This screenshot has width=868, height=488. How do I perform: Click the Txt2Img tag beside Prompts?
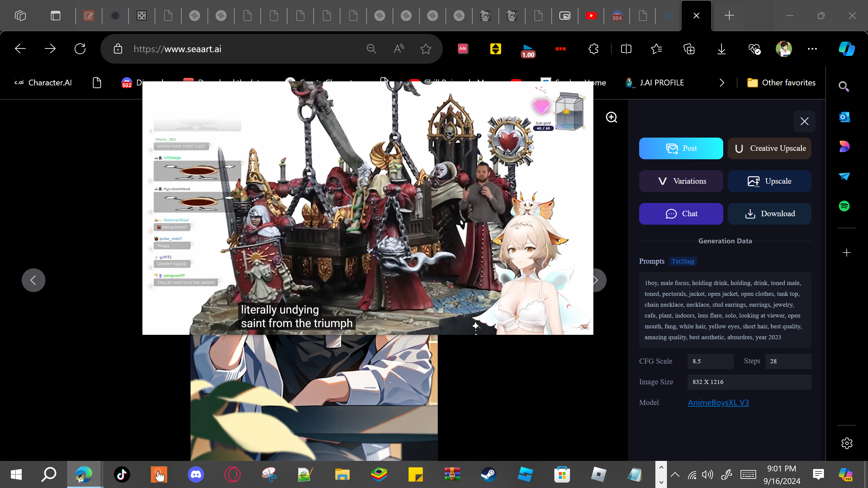click(x=683, y=261)
